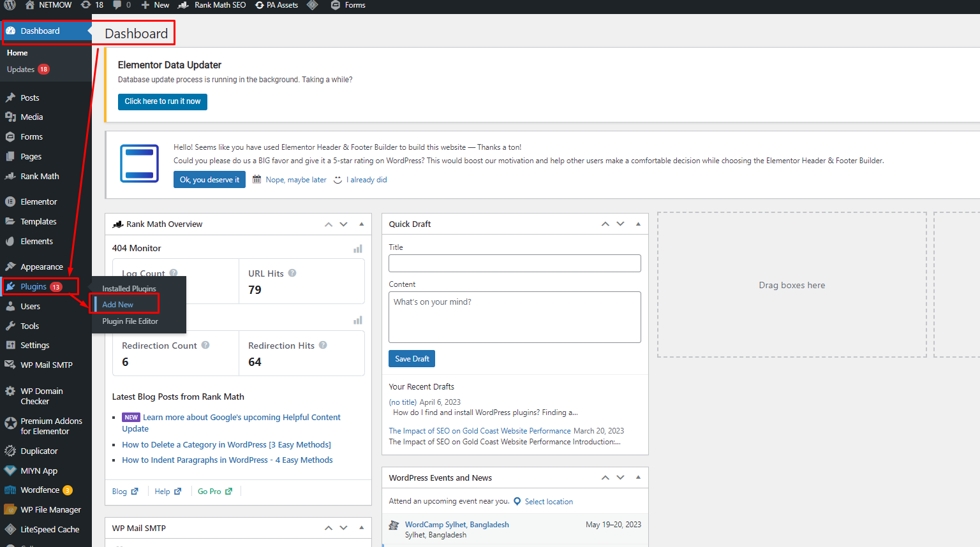Click the Appearance brush icon in sidebar

[x=10, y=266]
